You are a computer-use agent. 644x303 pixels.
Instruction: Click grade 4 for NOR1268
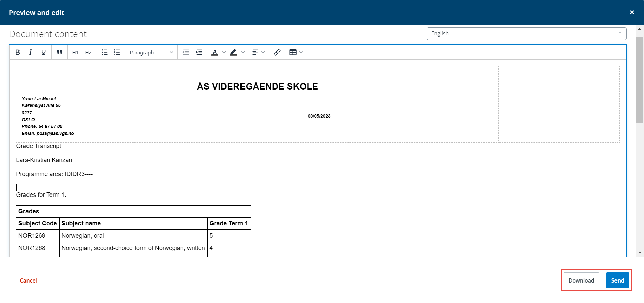point(229,248)
